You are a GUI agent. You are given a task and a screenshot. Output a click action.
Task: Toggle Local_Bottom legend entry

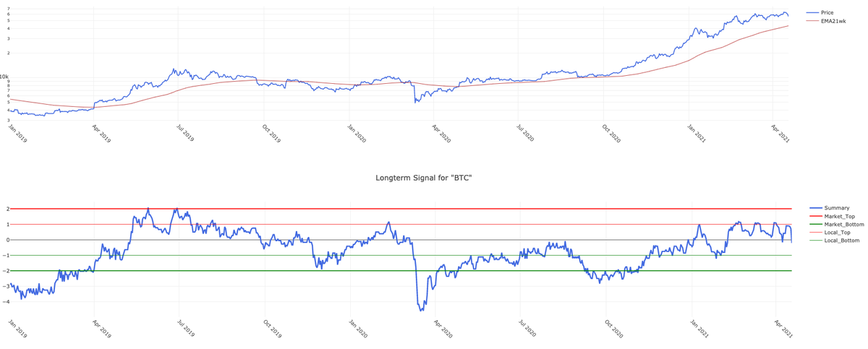pyautogui.click(x=835, y=240)
